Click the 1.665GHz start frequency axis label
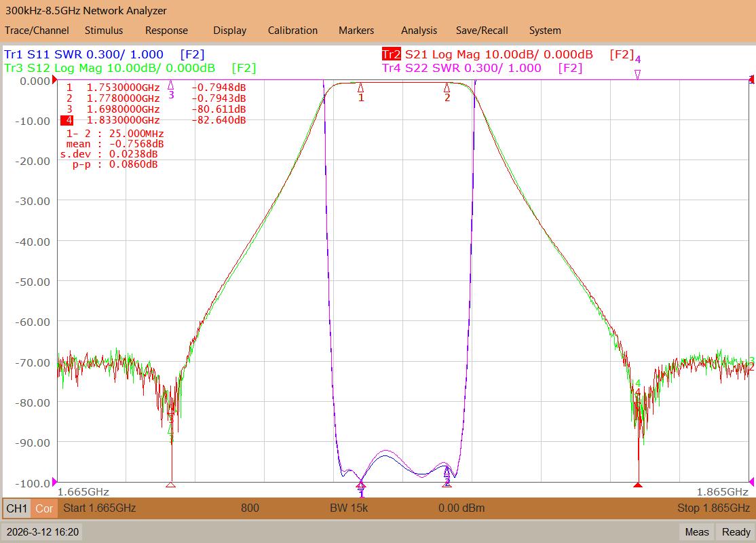 tap(83, 492)
